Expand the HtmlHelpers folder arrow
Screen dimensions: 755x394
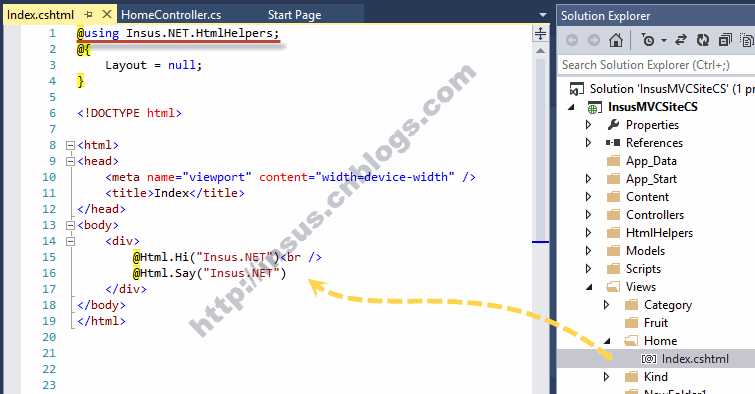click(x=588, y=233)
